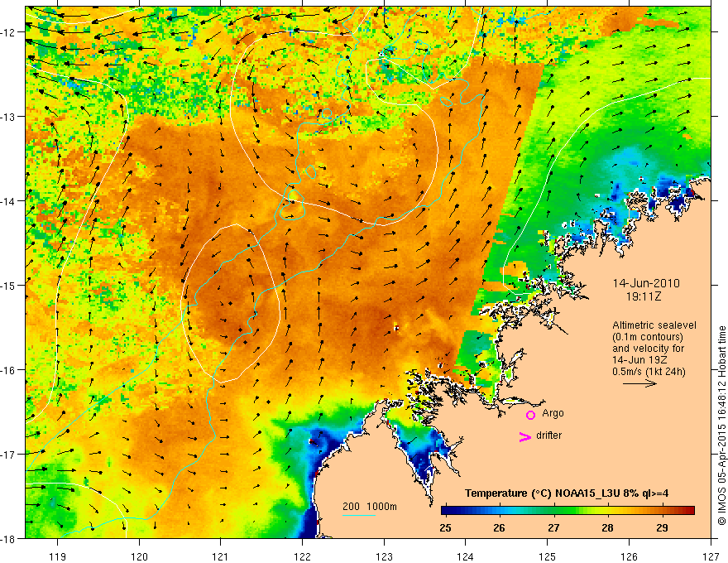This screenshot has width=728, height=563.
Task: Click the longitude axis label 122
Action: [302, 556]
